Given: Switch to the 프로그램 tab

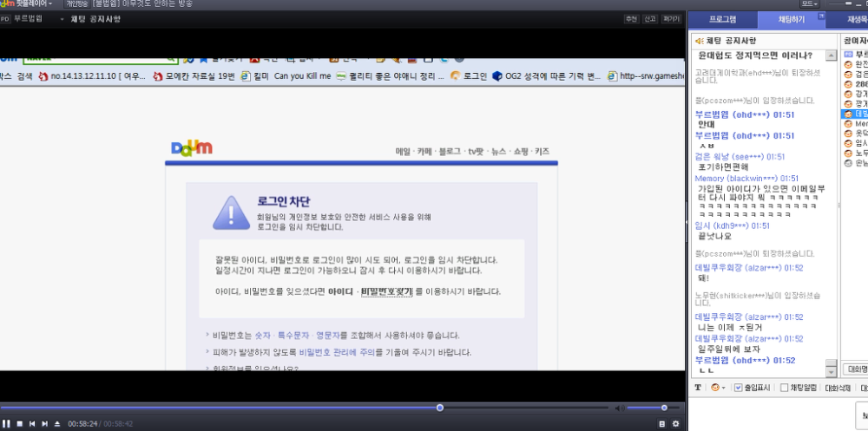Looking at the screenshot, I should (723, 19).
